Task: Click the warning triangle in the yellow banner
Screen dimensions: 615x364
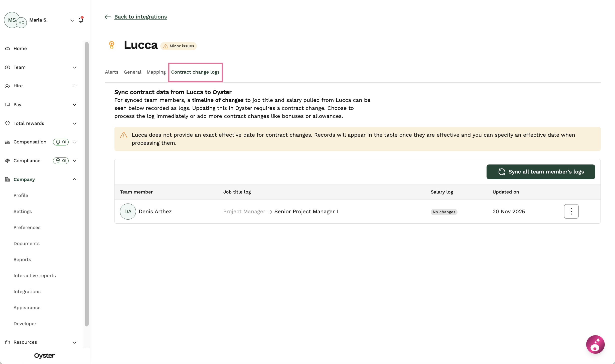Action: click(x=124, y=135)
